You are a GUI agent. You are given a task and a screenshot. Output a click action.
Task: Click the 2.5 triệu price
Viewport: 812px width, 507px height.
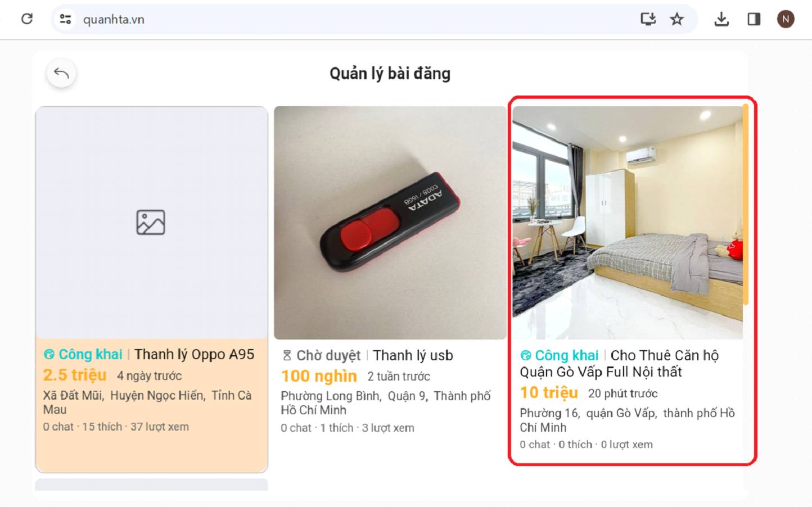[75, 375]
